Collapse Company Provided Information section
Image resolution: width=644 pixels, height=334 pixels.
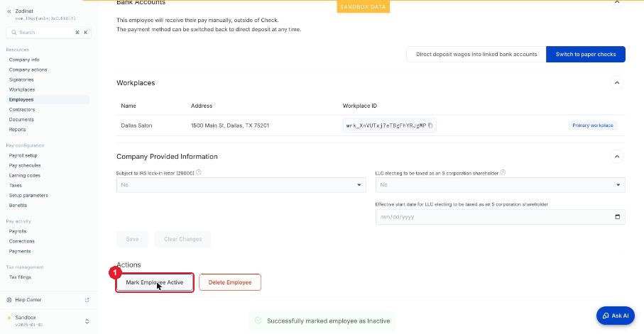617,157
